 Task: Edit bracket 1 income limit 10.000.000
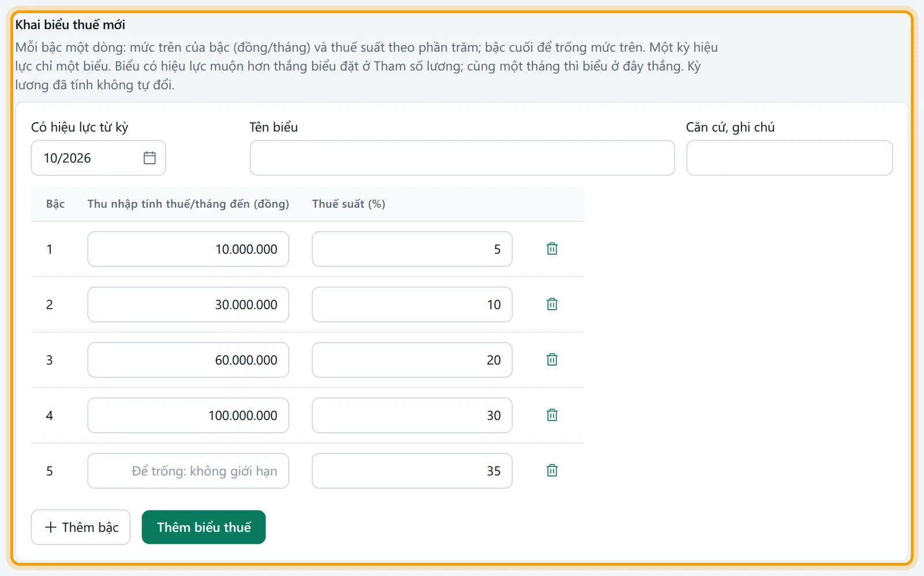click(188, 249)
